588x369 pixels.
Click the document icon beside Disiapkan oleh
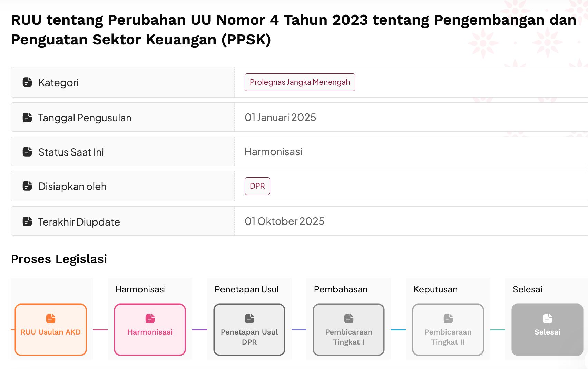tap(27, 186)
